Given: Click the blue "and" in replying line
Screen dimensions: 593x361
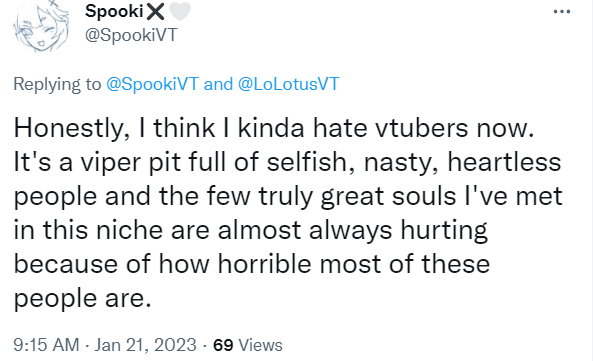Looking at the screenshot, I should click(218, 84).
